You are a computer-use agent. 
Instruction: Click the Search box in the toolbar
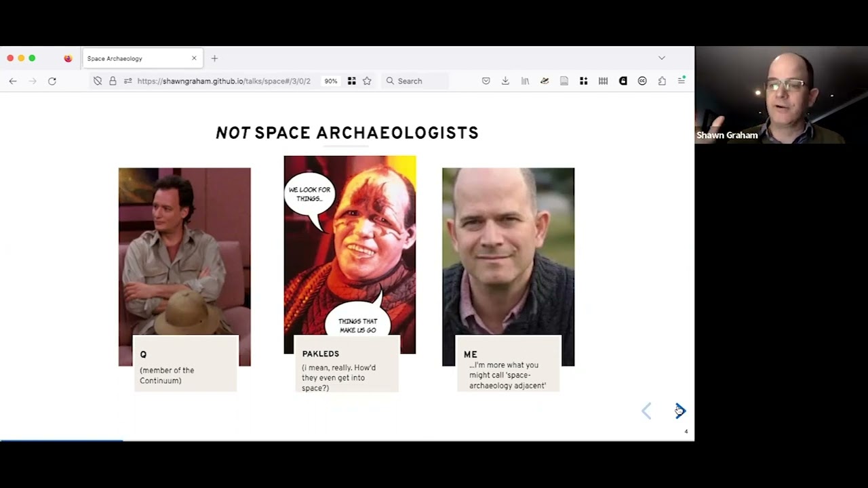click(x=414, y=81)
